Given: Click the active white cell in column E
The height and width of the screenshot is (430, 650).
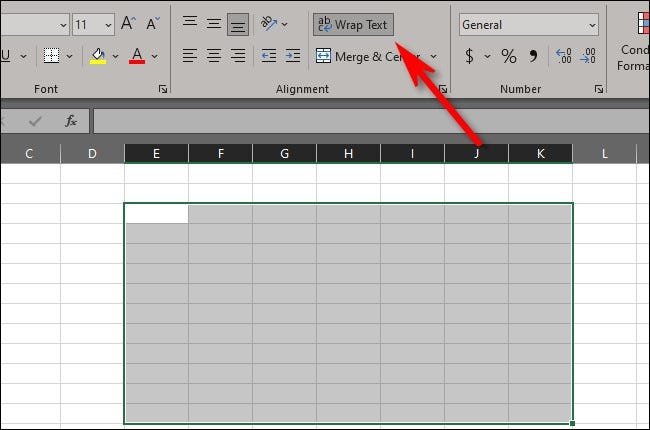Looking at the screenshot, I should (157, 214).
